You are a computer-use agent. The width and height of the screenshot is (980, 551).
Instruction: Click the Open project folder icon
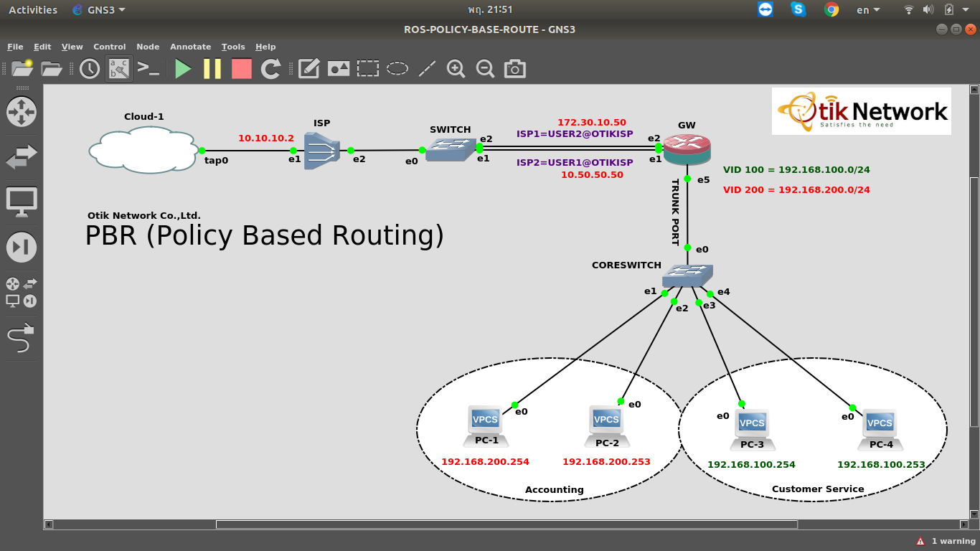click(x=52, y=68)
